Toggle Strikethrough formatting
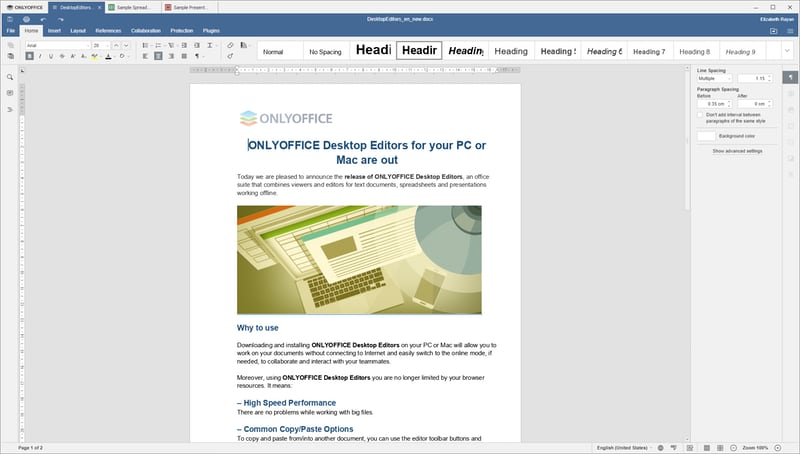 click(x=62, y=56)
